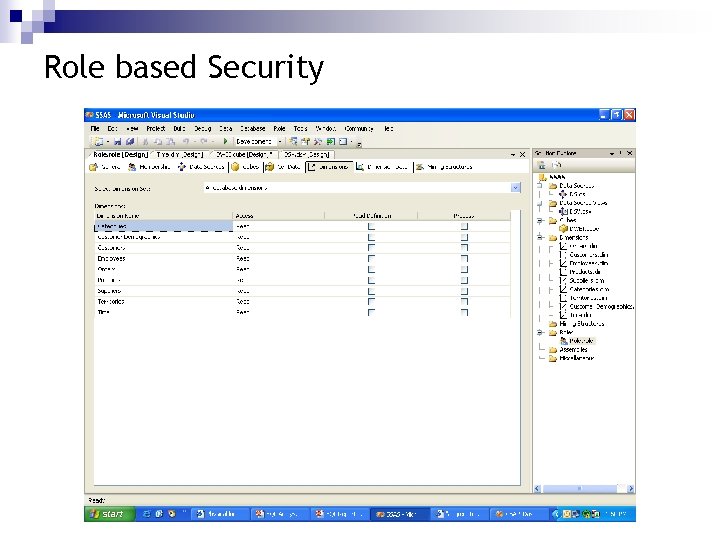Image resolution: width=720 pixels, height=540 pixels.
Task: Click the Properties icon in Solution Explorer toolbar
Action: tap(542, 165)
